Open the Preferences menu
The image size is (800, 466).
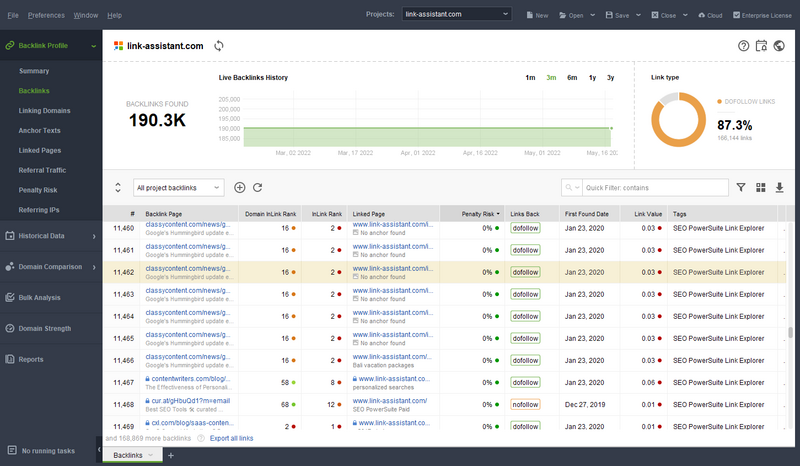[x=46, y=15]
